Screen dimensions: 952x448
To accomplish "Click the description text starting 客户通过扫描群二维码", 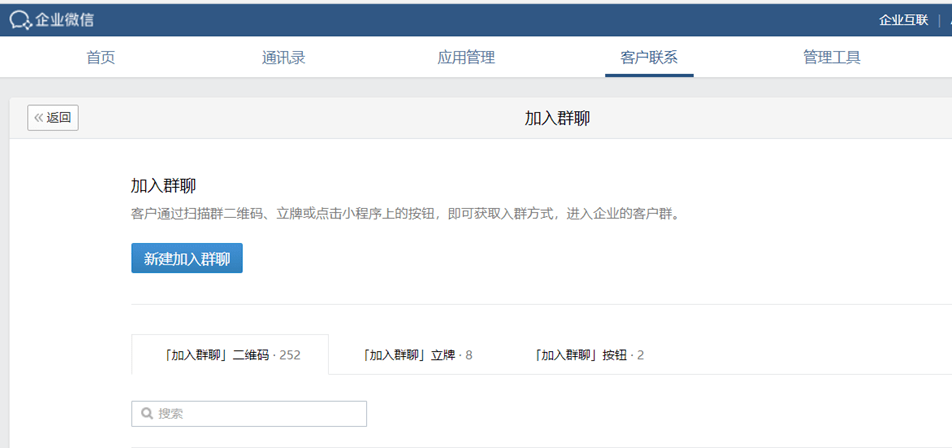I will (x=404, y=215).
